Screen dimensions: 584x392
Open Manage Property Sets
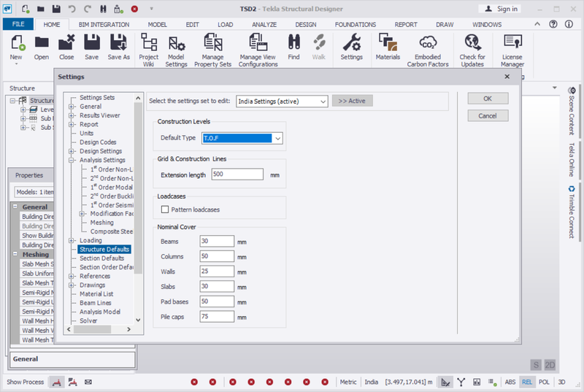212,50
